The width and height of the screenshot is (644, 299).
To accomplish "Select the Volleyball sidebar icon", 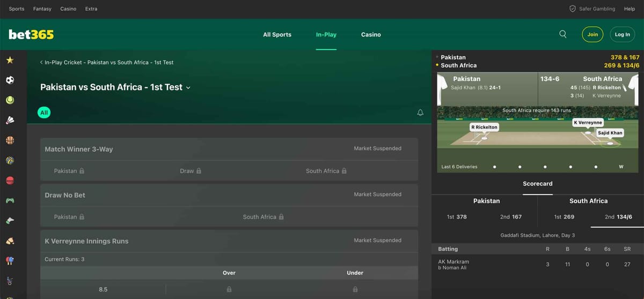I will click(10, 160).
